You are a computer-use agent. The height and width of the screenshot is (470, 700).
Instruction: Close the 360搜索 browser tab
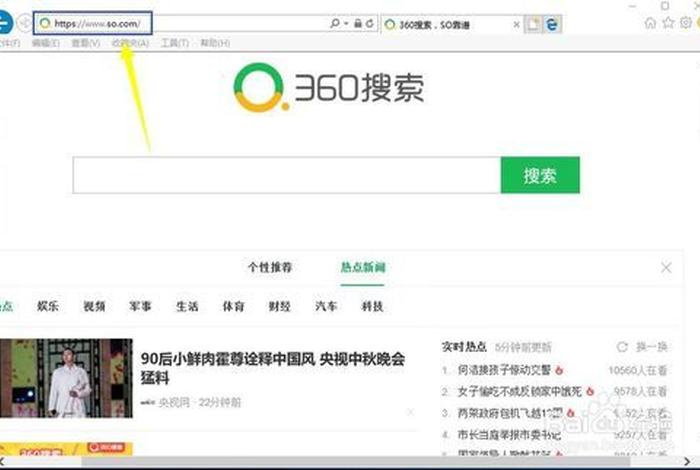pyautogui.click(x=517, y=25)
